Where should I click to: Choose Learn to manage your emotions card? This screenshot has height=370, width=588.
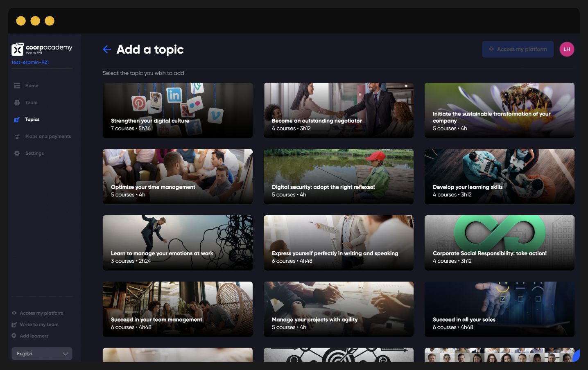pyautogui.click(x=177, y=243)
